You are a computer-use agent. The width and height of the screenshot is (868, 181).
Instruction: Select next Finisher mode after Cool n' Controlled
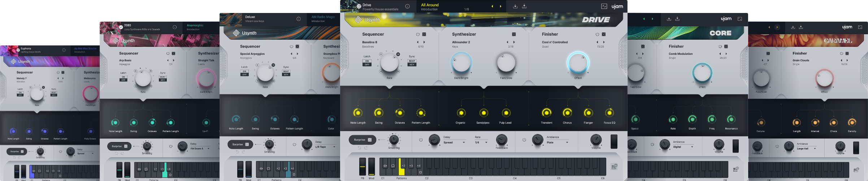pos(604,42)
